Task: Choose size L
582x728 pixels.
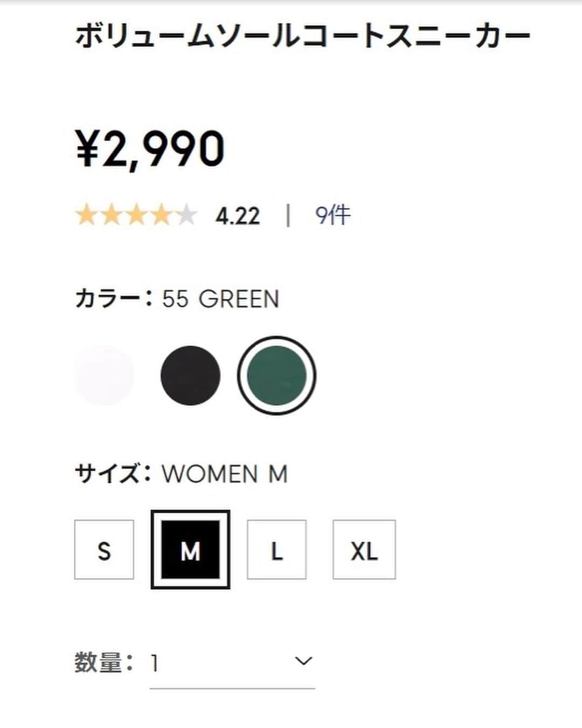Action: click(276, 550)
